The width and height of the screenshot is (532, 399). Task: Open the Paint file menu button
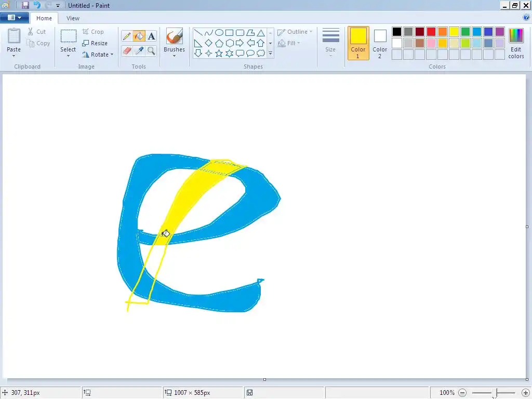[x=14, y=18]
